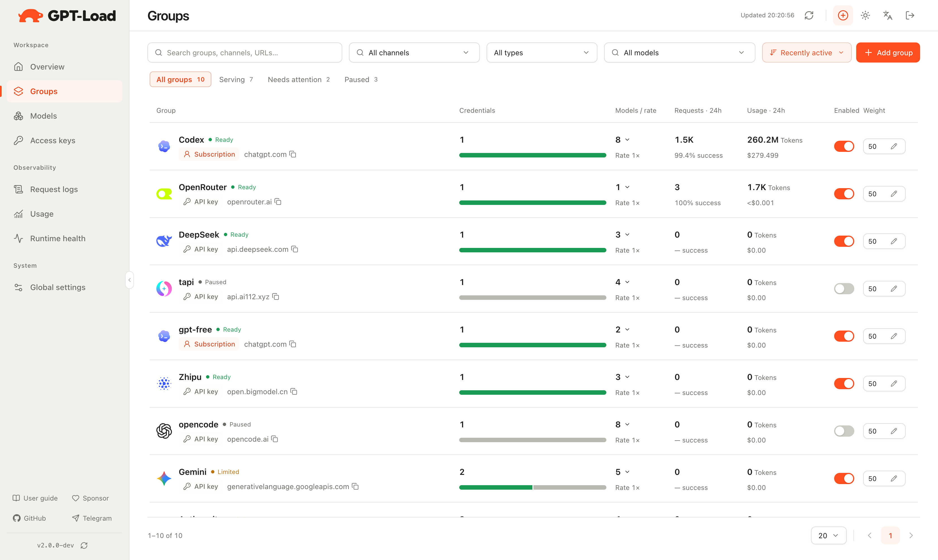Select the Serving tab

coord(236,80)
